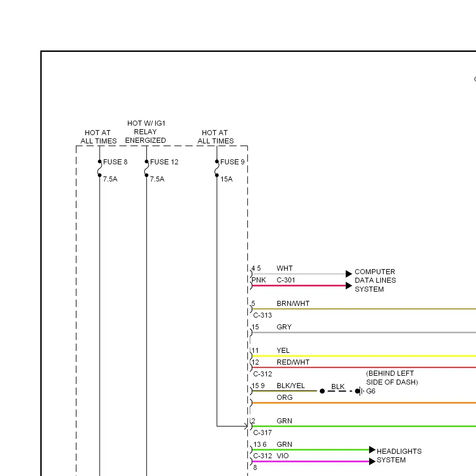Click the arrow tip entering connector C-317
This screenshot has height=476, width=476.
[246, 426]
